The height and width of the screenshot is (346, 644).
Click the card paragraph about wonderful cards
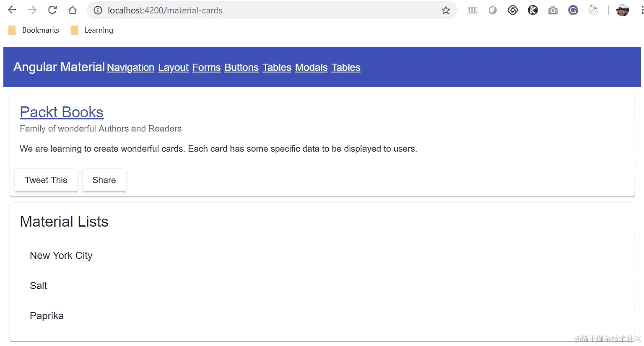[218, 149]
